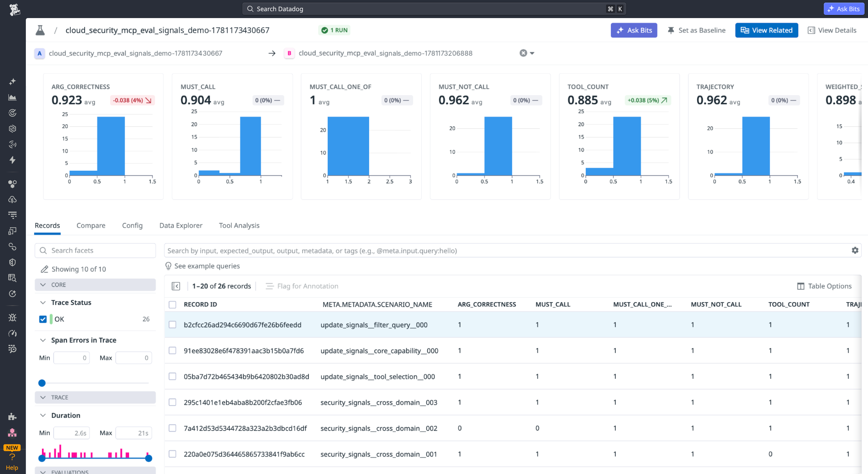Click purple Ask Bits button beside Set as Baseline
Image resolution: width=868 pixels, height=474 pixels.
click(x=634, y=30)
